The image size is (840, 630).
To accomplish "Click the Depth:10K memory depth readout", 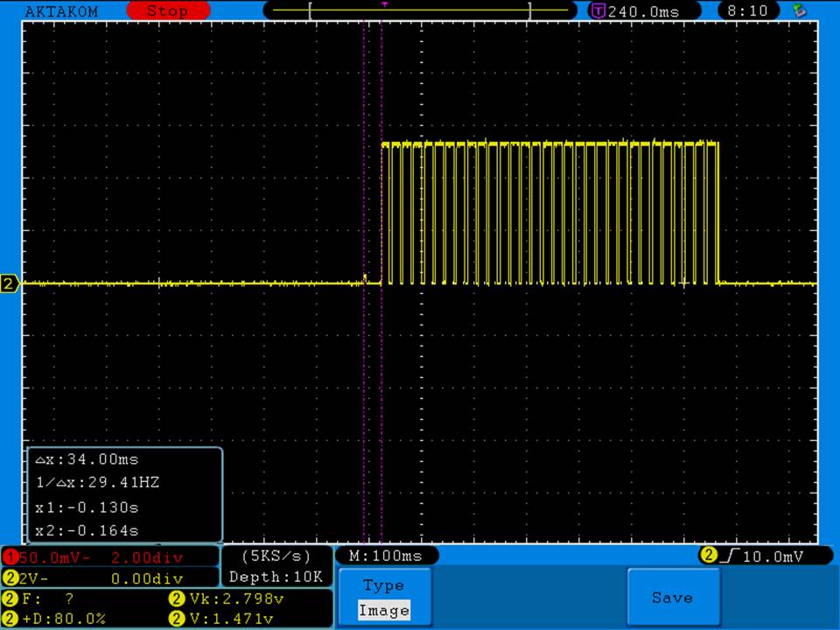I will 276,577.
